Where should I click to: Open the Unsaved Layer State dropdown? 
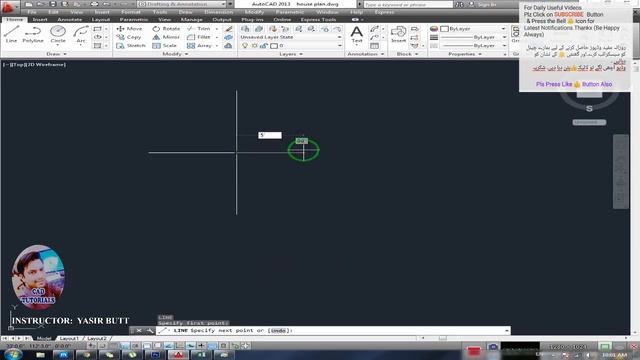(291, 37)
